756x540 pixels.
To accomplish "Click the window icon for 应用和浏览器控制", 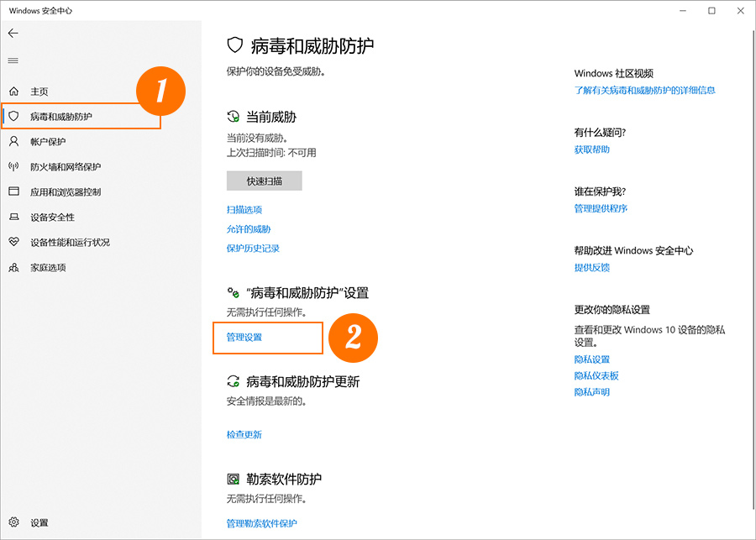I will [x=14, y=191].
